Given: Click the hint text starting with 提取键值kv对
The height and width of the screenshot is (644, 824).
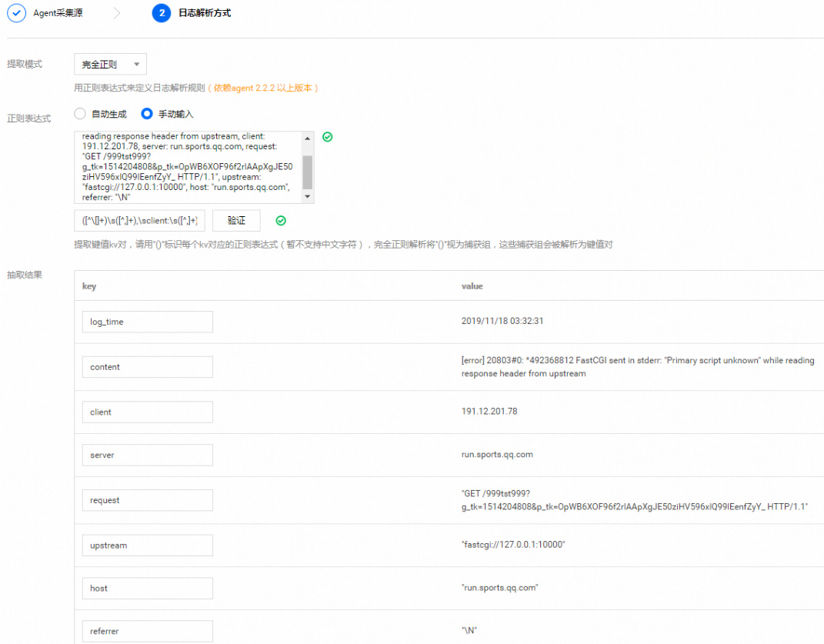Looking at the screenshot, I should point(343,245).
